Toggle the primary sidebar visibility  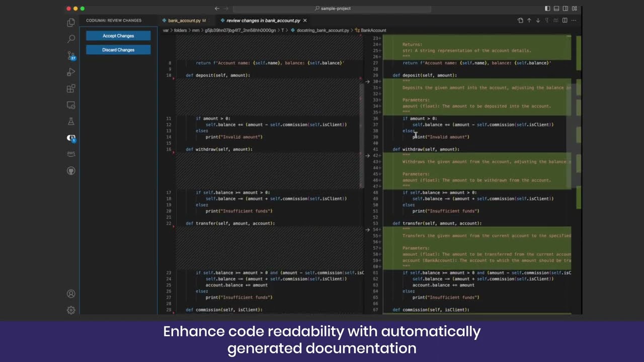(547, 9)
